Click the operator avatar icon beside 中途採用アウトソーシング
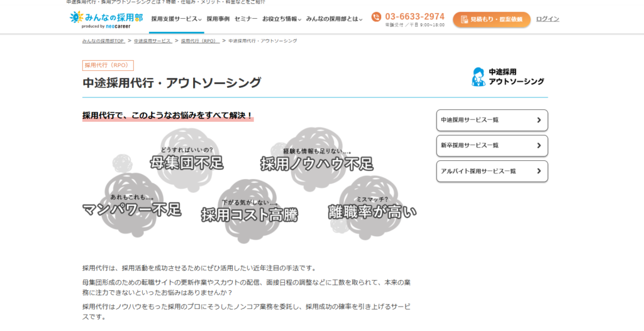 (478, 77)
